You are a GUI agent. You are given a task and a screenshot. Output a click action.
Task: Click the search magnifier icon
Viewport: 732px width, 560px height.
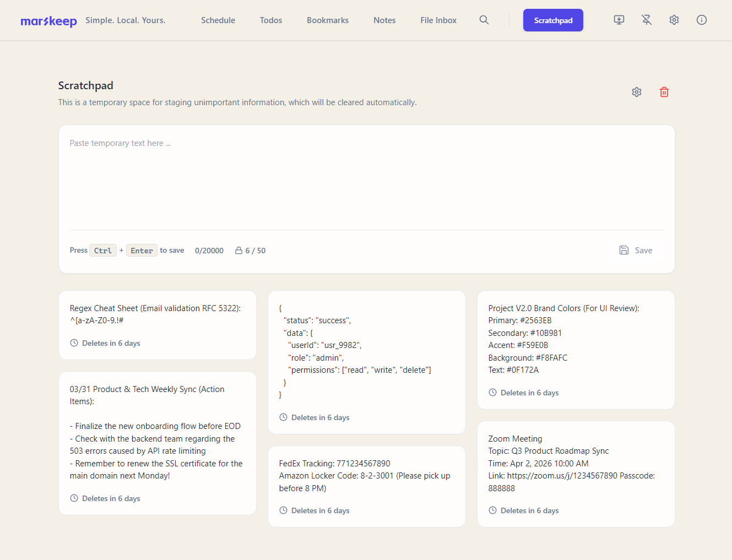pyautogui.click(x=484, y=20)
